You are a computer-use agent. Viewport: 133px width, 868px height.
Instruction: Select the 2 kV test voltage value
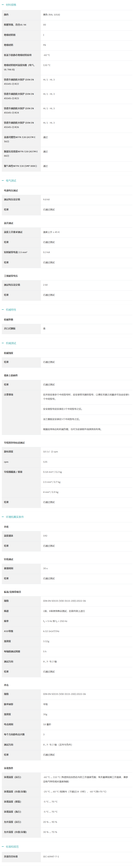(x=45, y=285)
